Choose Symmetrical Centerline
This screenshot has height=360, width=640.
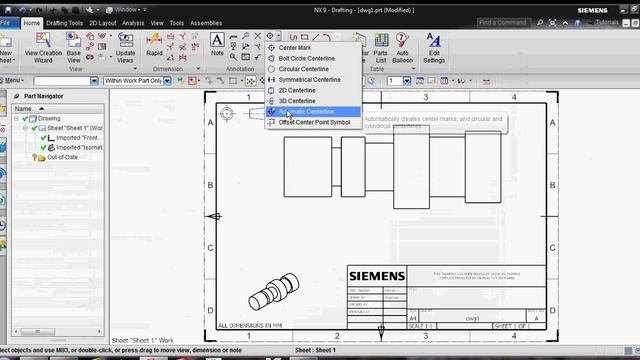(x=313, y=80)
